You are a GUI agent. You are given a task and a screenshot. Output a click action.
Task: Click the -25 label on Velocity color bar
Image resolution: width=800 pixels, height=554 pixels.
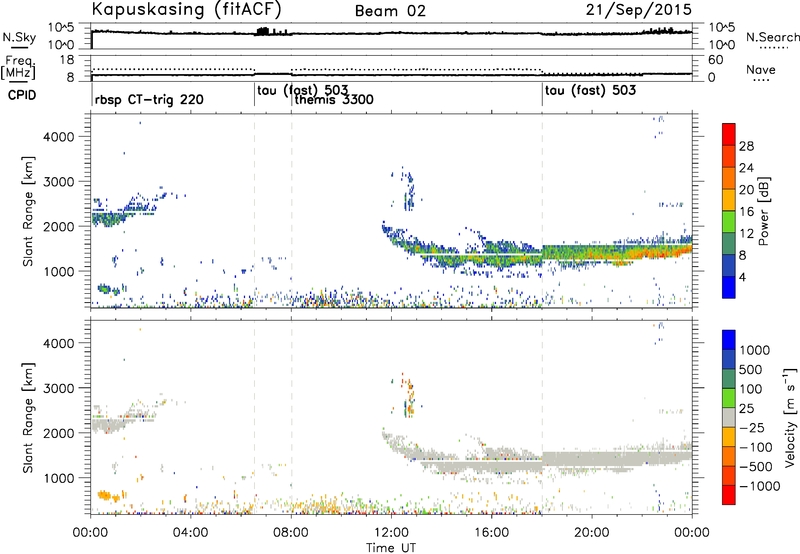click(752, 428)
